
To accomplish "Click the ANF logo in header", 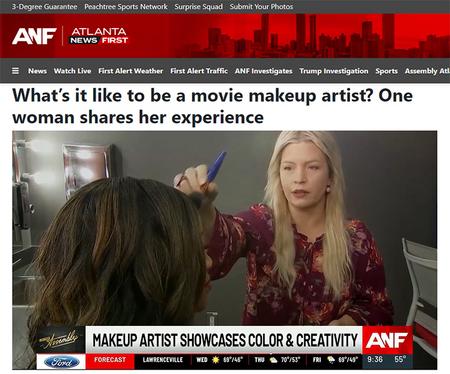I will coord(34,36).
